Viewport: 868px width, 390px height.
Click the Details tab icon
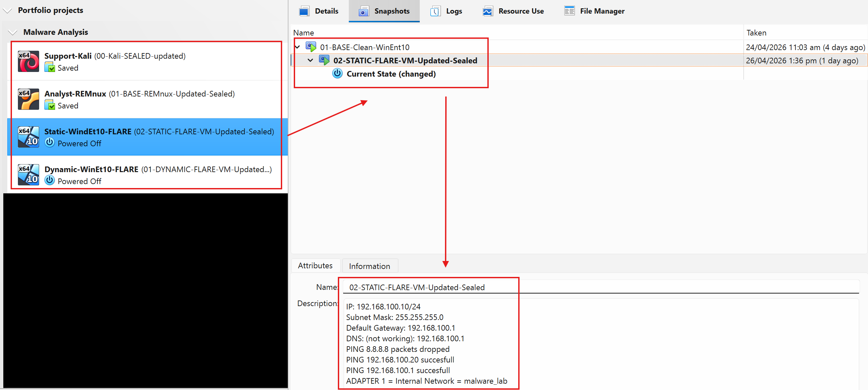(304, 11)
